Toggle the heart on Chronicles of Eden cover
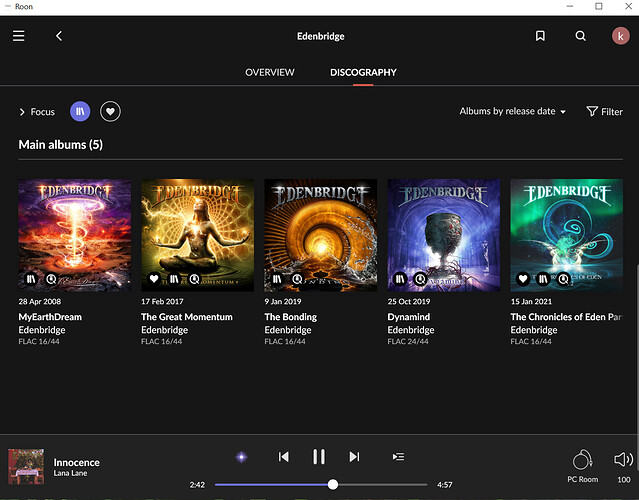The height and width of the screenshot is (500, 639). [x=523, y=279]
